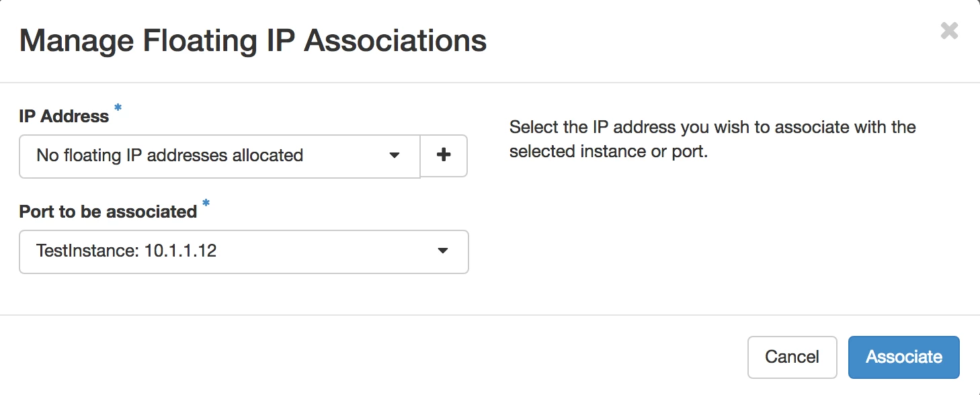Click the 'Port to be associated' label

click(108, 212)
